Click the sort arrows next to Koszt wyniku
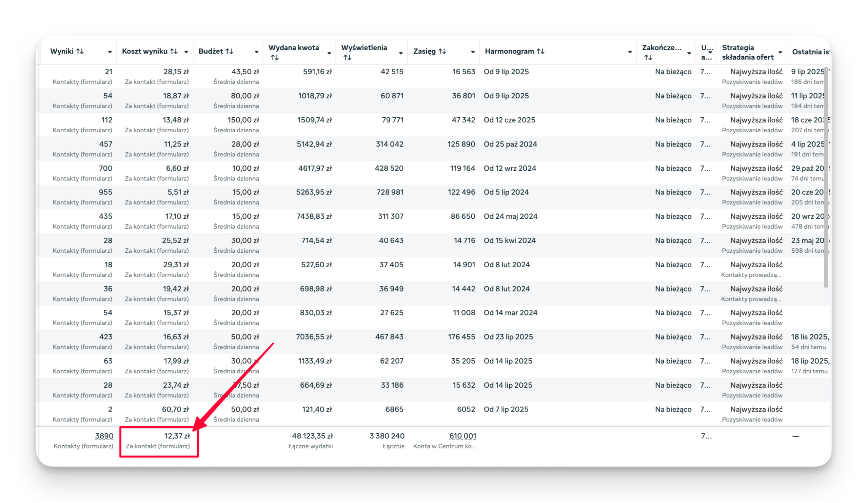The width and height of the screenshot is (868, 503). (x=174, y=51)
